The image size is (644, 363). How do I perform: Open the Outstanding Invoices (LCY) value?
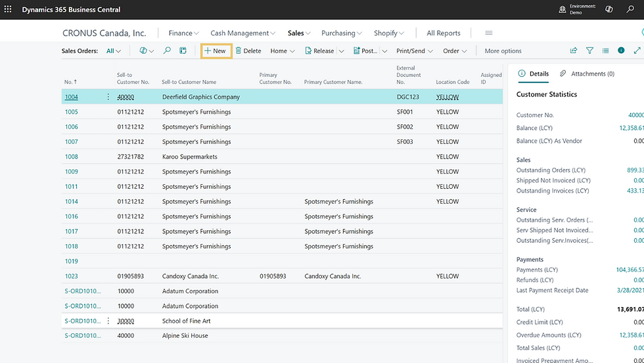[635, 190]
